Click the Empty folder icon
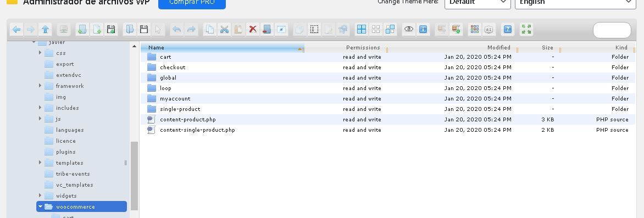Screen dimensions: 644x218 pos(267,30)
